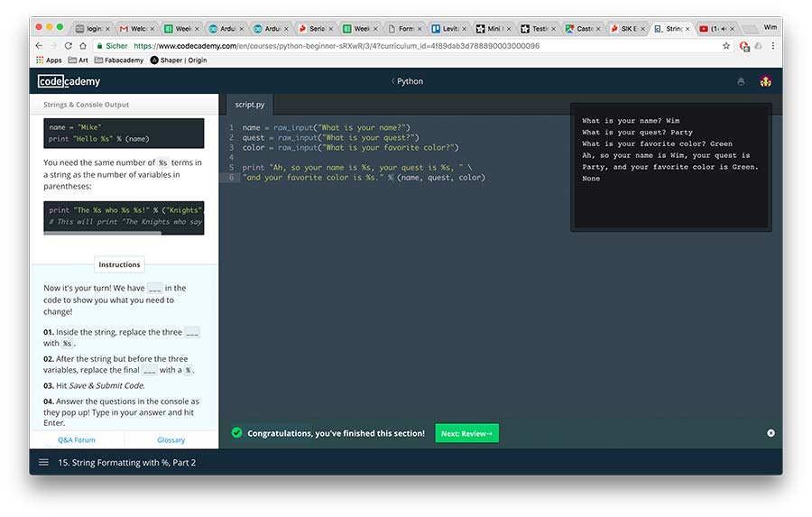
Task: Dismiss the congratulations bar with X
Action: coord(770,433)
